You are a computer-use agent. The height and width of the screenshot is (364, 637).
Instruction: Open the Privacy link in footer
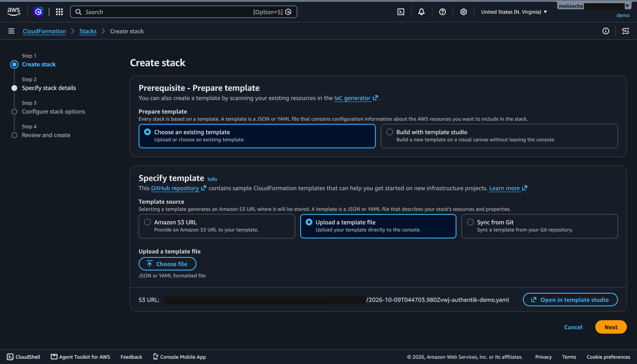543,357
